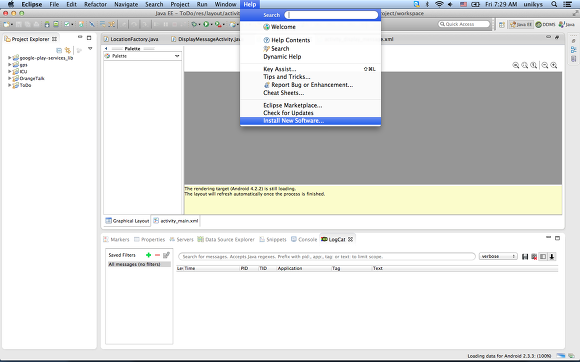Image resolution: width=580 pixels, height=362 pixels.
Task: Open the Data Source Explorer tab
Action: [226, 240]
